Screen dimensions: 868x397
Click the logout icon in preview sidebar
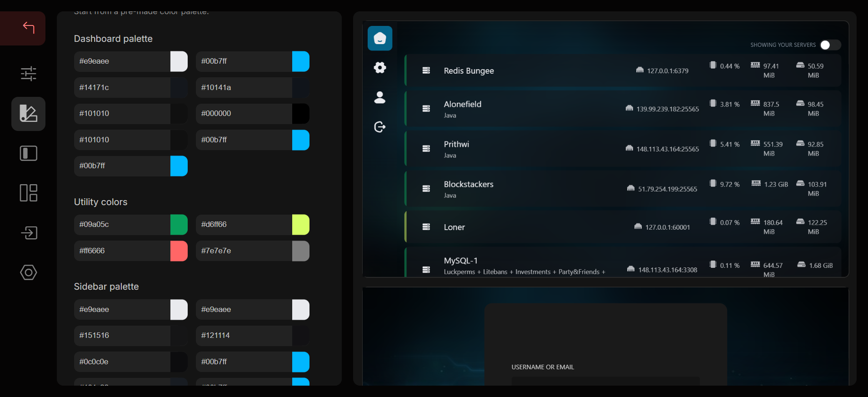380,127
